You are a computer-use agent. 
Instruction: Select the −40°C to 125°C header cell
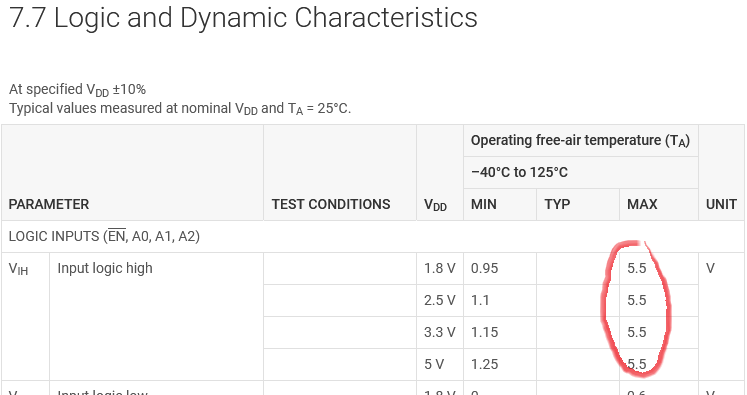click(x=581, y=172)
